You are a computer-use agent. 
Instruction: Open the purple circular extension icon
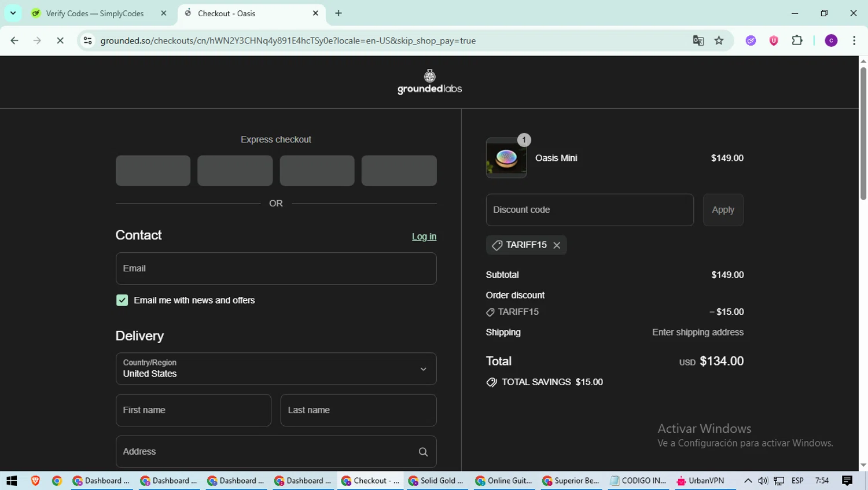751,40
